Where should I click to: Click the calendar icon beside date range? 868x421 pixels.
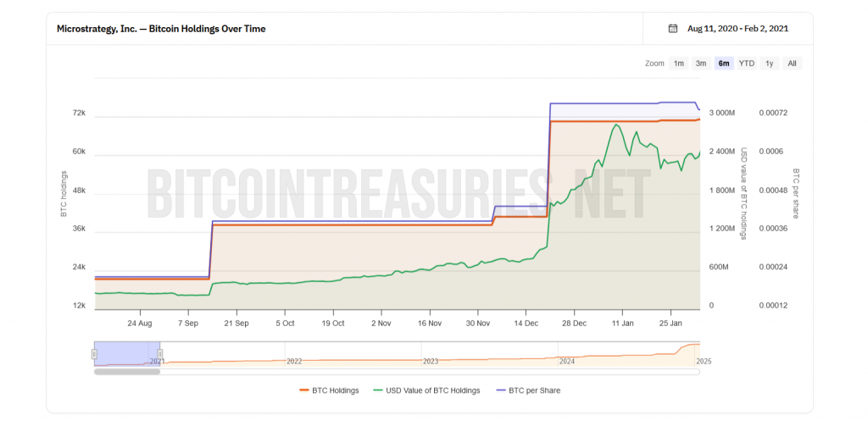click(673, 28)
